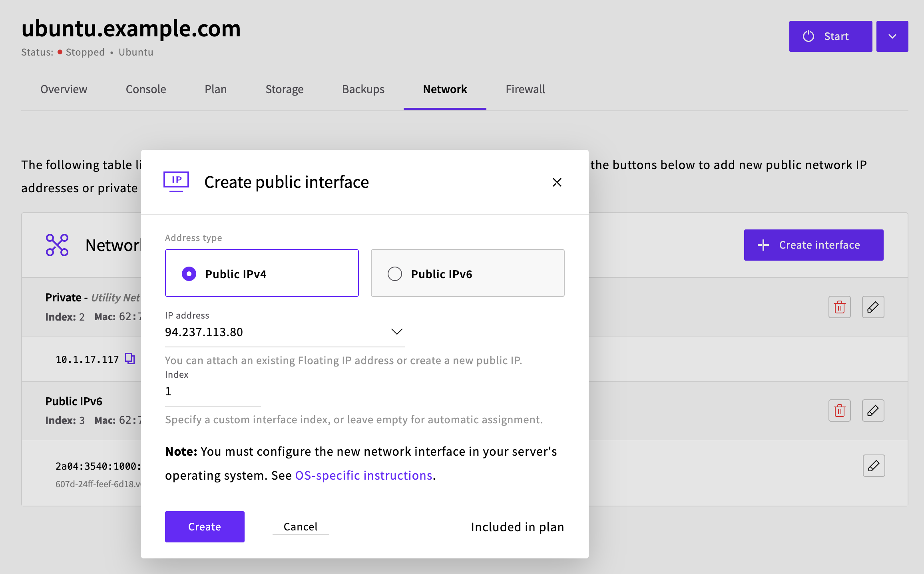The height and width of the screenshot is (574, 924).
Task: Click the 10.1.17.117 address text
Action: (x=87, y=359)
